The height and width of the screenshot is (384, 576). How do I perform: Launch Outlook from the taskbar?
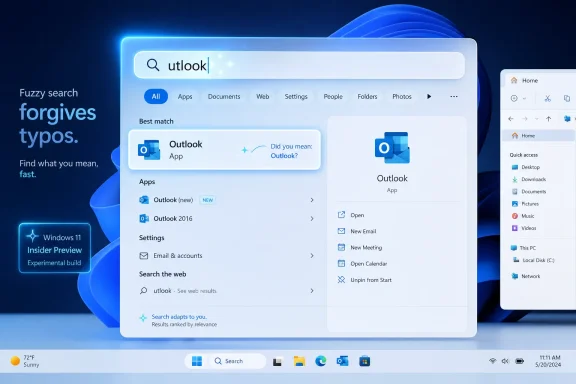(342, 361)
